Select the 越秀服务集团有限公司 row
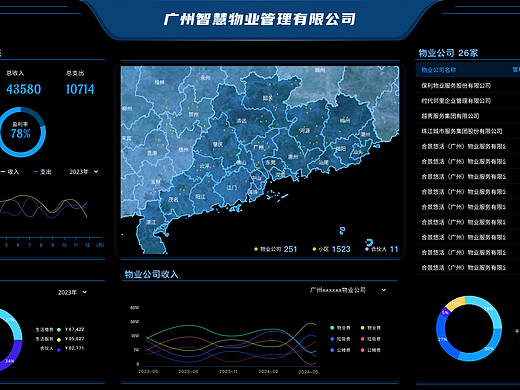 click(468, 116)
